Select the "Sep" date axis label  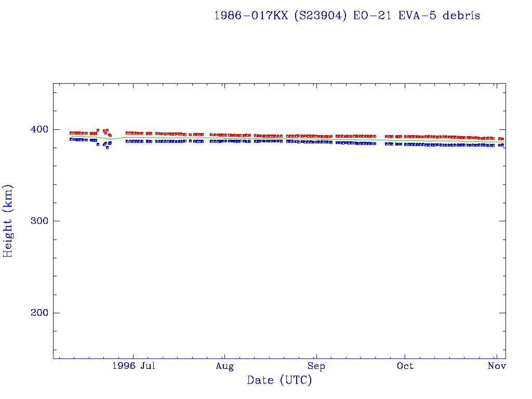click(x=315, y=366)
